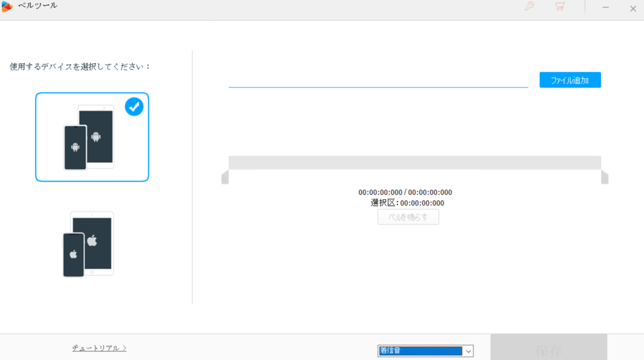This screenshot has height=360, width=644.
Task: Click the gray audio timeline bar
Action: [x=415, y=163]
